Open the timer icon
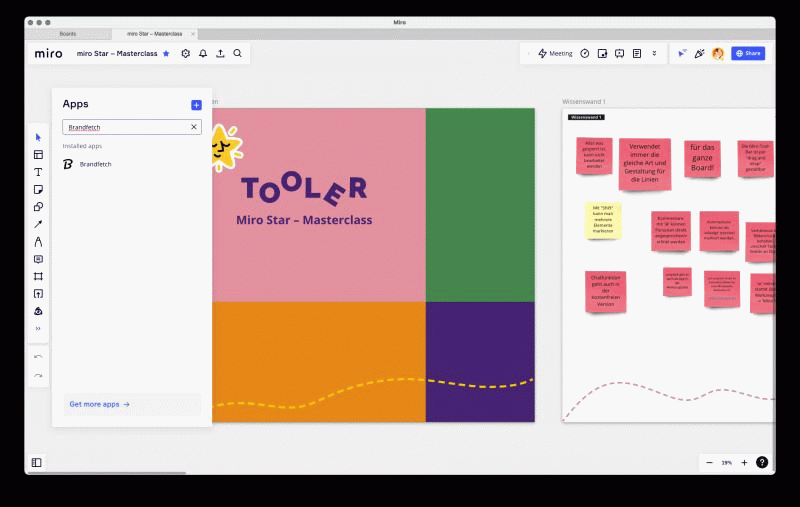The width and height of the screenshot is (800, 507). 585,54
